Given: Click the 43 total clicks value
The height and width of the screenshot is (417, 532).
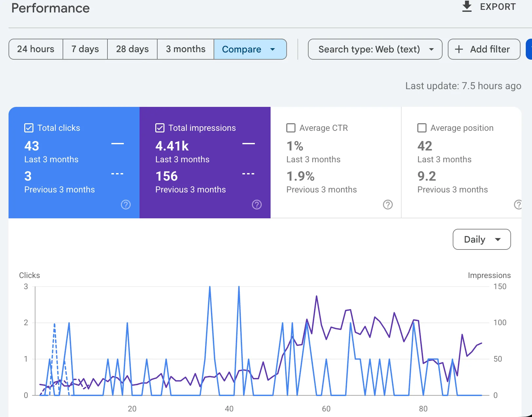Looking at the screenshot, I should [x=32, y=146].
